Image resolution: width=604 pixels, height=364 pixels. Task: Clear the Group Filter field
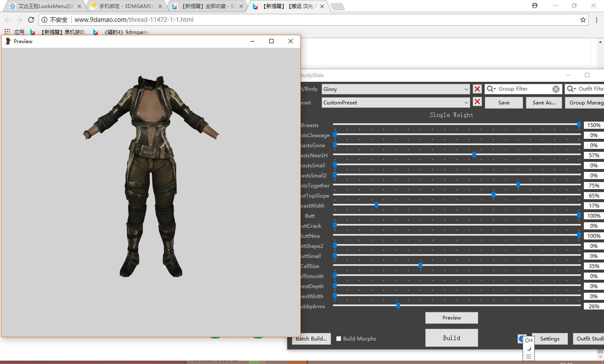pos(556,89)
